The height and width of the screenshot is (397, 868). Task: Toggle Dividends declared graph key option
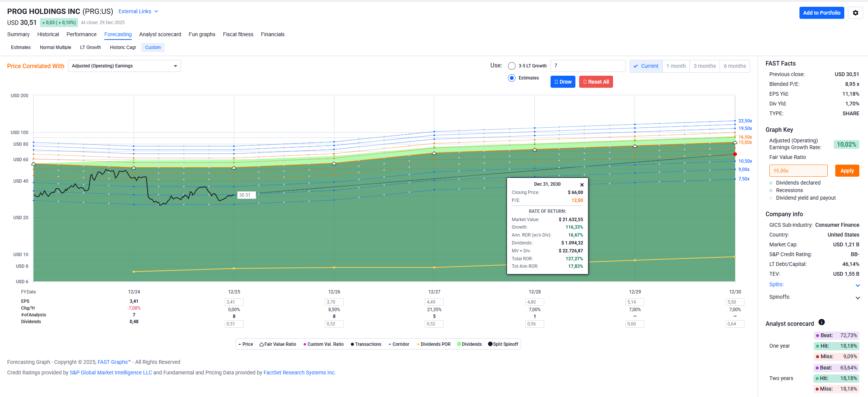771,183
